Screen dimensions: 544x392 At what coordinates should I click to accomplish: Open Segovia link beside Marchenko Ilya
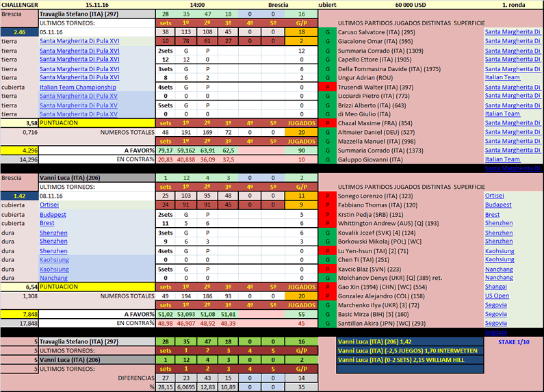tap(496, 304)
